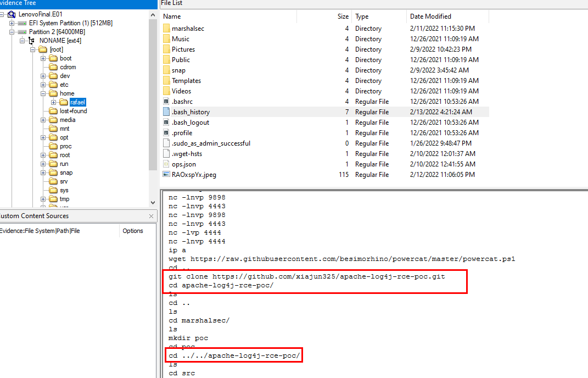Click the cdrom folder icon in tree
The height and width of the screenshot is (378, 588).
click(54, 67)
